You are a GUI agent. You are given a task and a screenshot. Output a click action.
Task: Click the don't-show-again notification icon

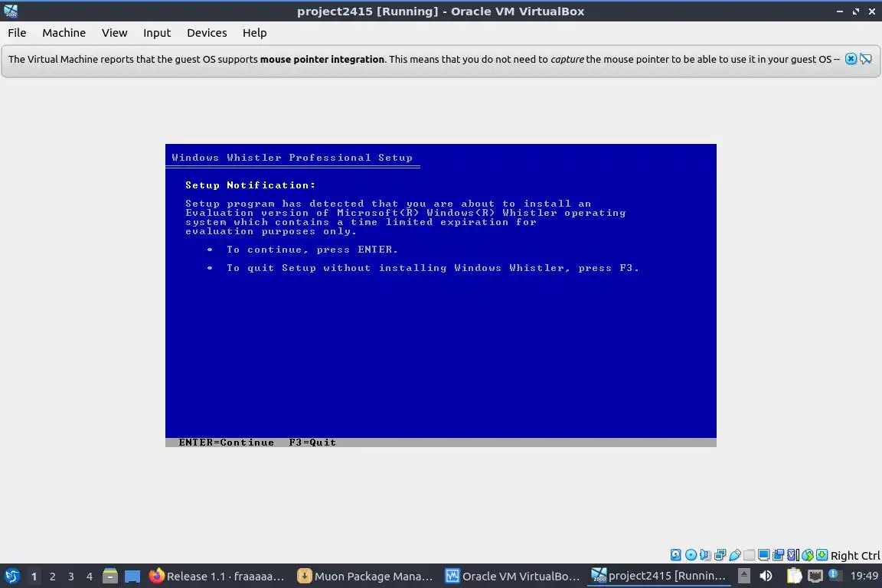866,59
